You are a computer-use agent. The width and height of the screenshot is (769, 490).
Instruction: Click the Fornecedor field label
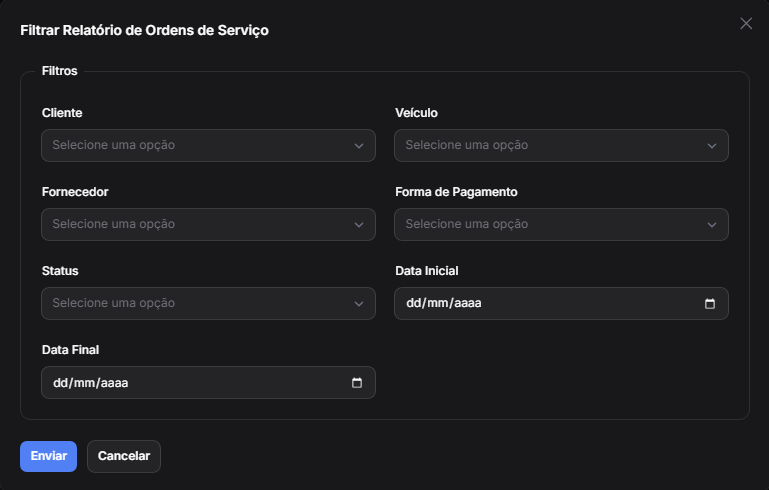coord(75,192)
